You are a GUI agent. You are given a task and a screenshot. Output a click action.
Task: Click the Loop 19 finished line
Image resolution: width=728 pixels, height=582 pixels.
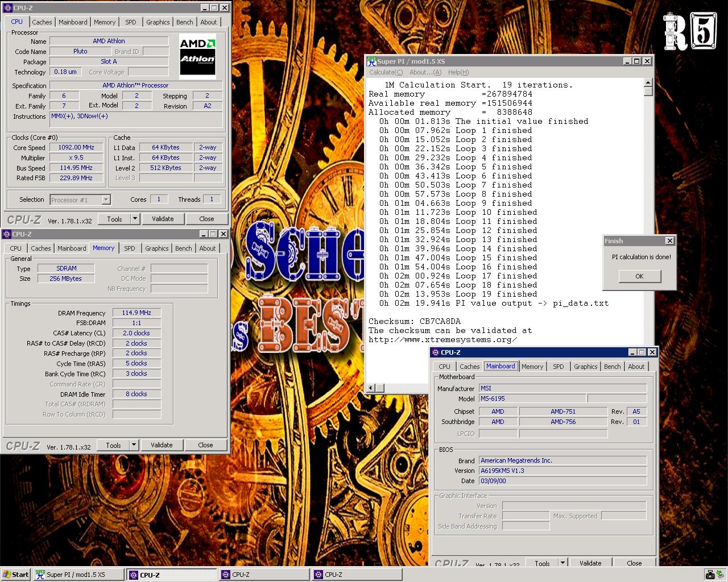pyautogui.click(x=458, y=294)
